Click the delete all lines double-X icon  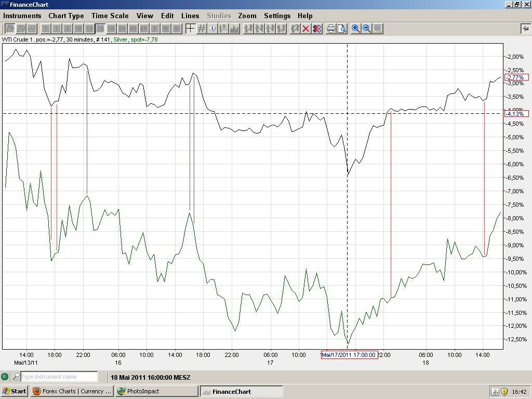[x=316, y=29]
